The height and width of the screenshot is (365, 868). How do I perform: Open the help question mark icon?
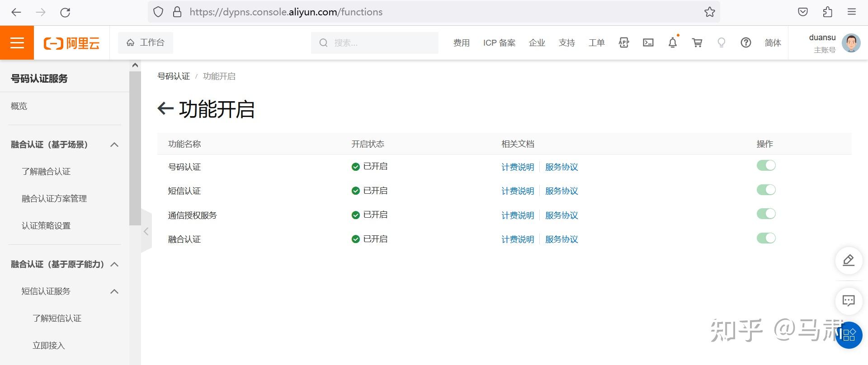point(746,43)
